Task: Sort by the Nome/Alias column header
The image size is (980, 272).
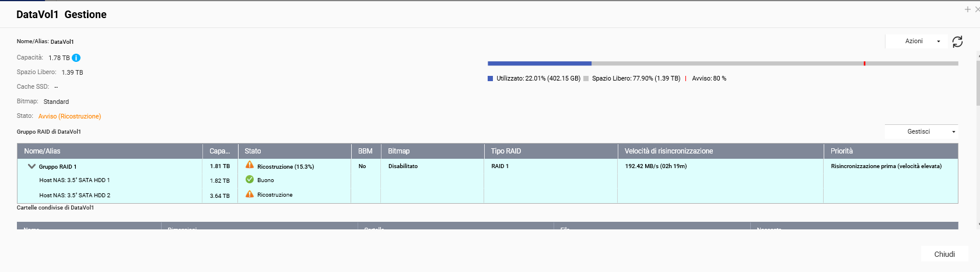Action: pyautogui.click(x=43, y=151)
